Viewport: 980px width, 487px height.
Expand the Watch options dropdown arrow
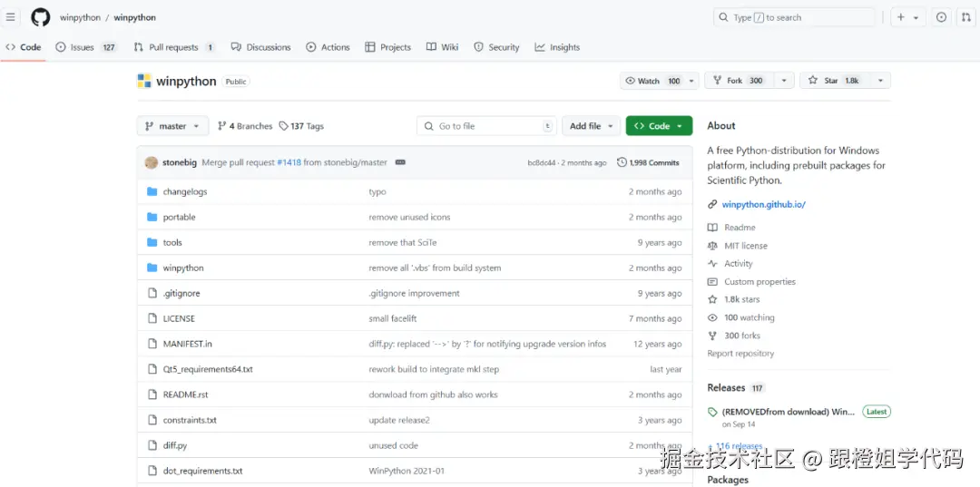pyautogui.click(x=691, y=81)
